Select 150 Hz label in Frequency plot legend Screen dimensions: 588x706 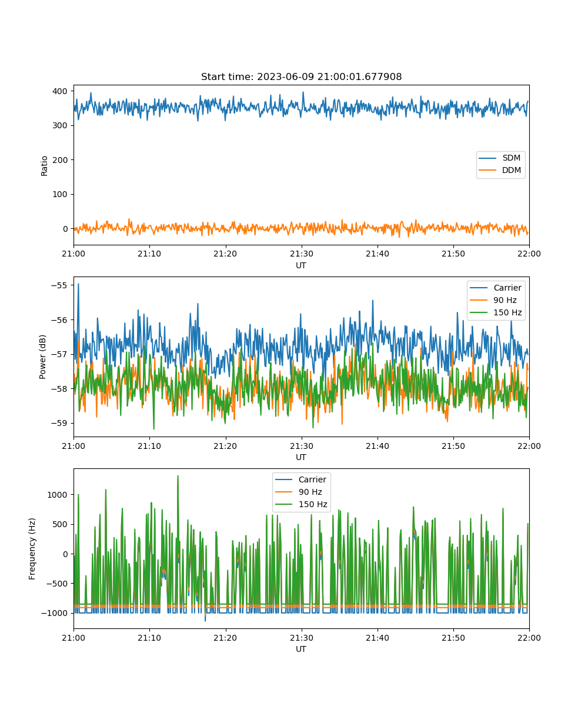[312, 504]
